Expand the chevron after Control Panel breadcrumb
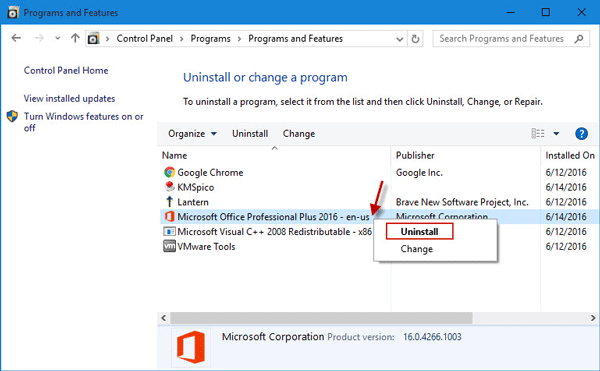This screenshot has width=600, height=371. (181, 39)
